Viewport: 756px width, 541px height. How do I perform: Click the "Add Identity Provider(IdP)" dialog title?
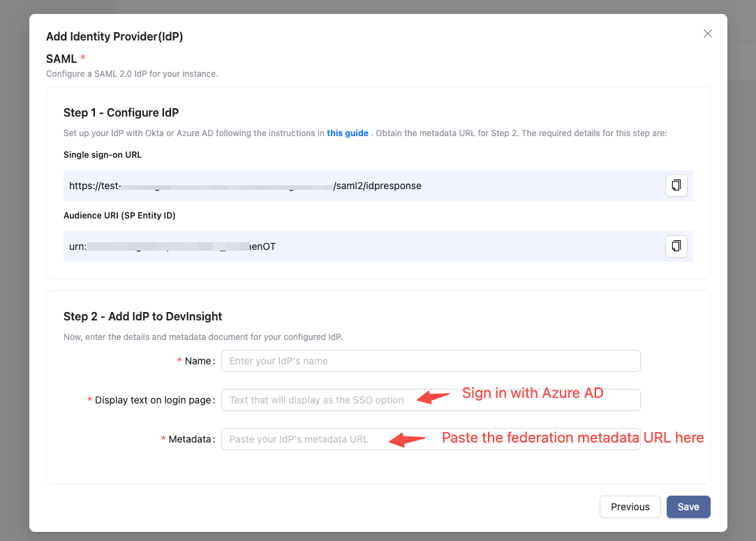(x=114, y=36)
